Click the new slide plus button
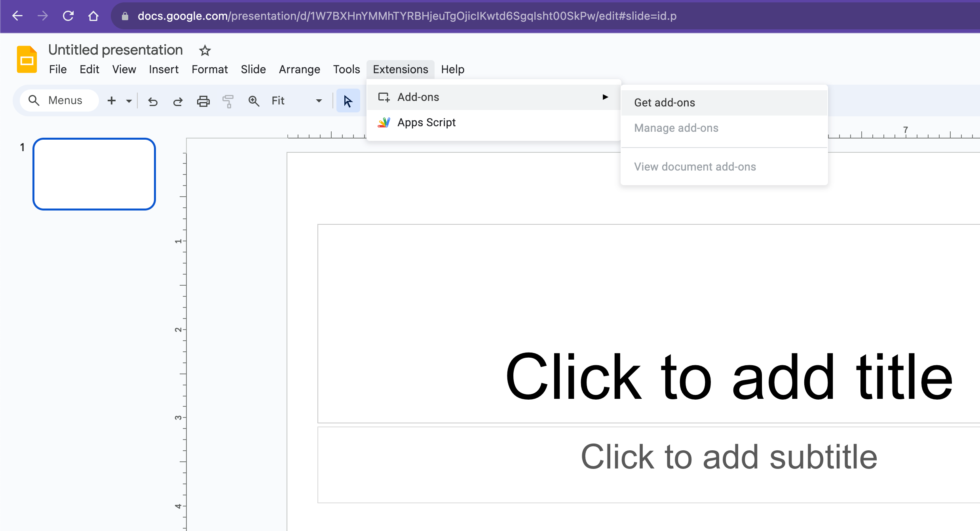Image resolution: width=980 pixels, height=531 pixels. 112,101
